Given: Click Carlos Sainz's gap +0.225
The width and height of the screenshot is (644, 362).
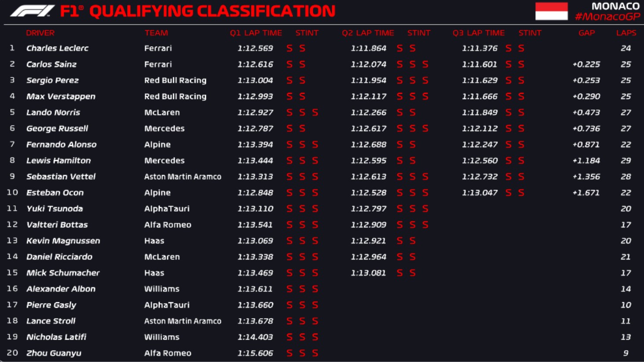Looking at the screenshot, I should (586, 64).
